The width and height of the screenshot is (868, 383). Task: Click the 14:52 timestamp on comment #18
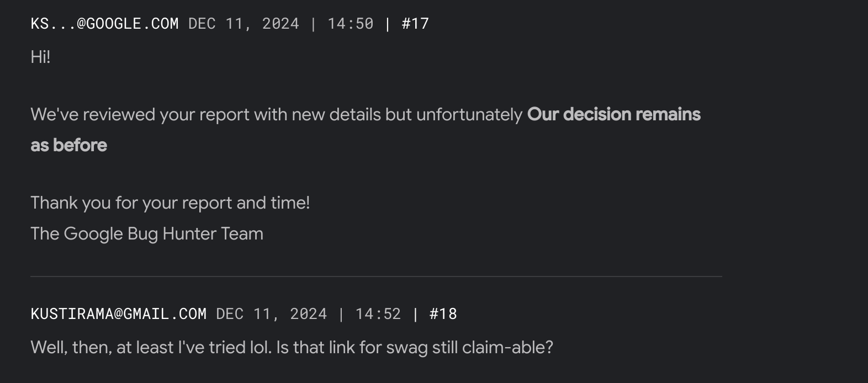click(x=378, y=314)
